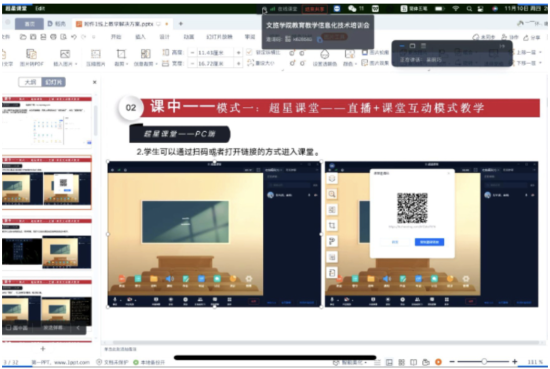Screen dimensions: 550x369
Task: Click the notes toggle icon in status bar
Action: 377,362
